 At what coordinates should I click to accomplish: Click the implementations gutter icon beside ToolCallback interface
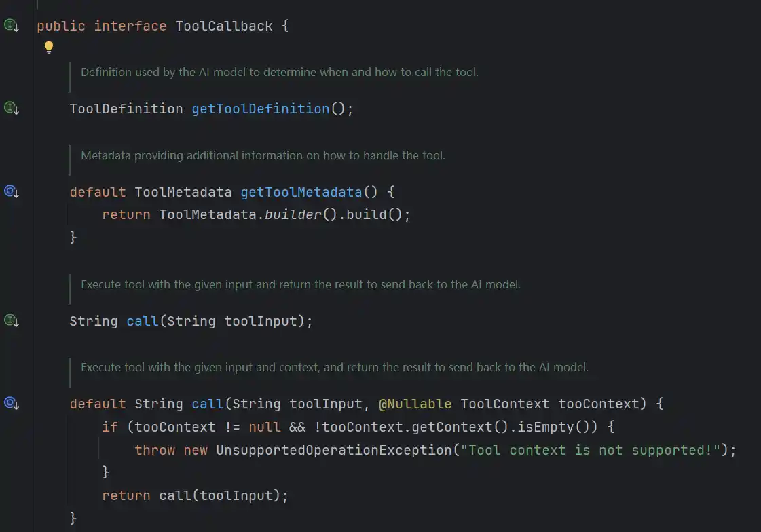[12, 26]
